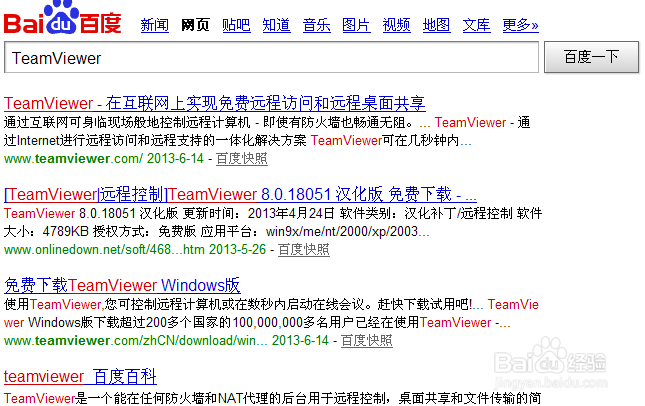Open the 文库 tab
Screen dimensions: 645x406
[x=476, y=25]
